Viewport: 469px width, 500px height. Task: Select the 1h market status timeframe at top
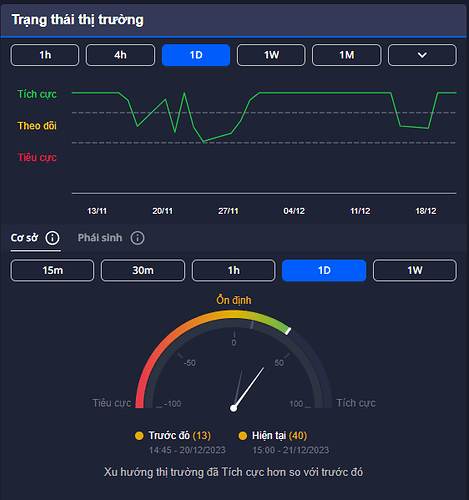(45, 55)
